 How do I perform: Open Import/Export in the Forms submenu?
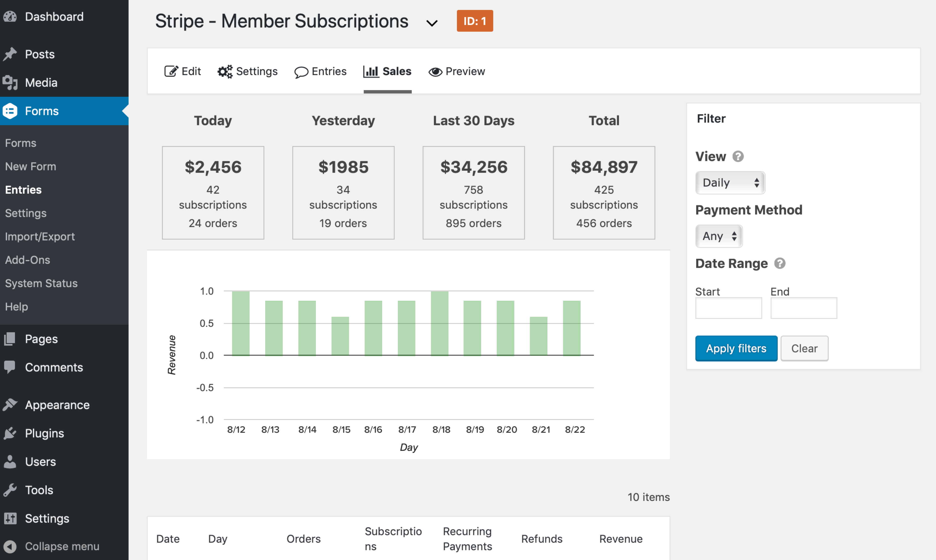pyautogui.click(x=40, y=237)
